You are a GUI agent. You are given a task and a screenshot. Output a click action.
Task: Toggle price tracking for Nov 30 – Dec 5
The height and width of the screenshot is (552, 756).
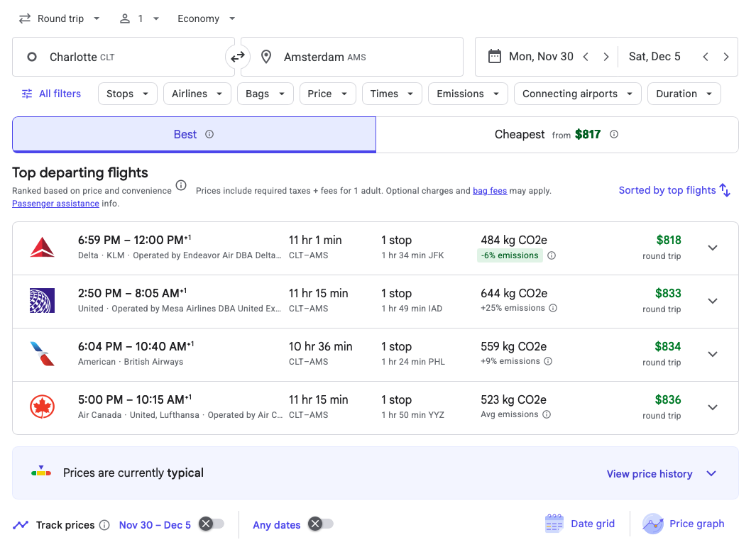coord(211,524)
